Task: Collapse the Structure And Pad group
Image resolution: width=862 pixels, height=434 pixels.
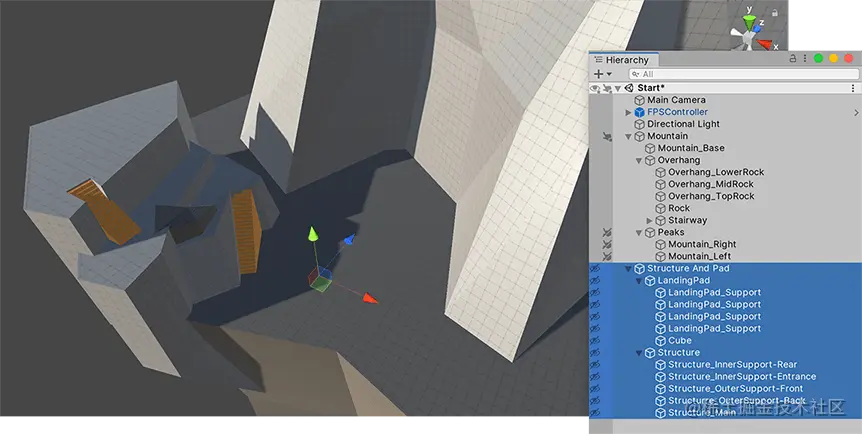Action: [x=628, y=269]
